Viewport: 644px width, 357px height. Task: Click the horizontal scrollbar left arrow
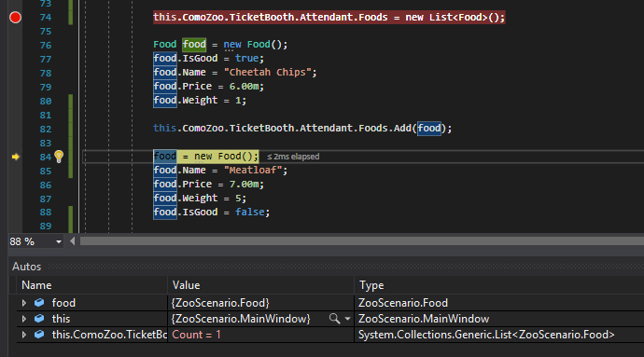pos(73,241)
